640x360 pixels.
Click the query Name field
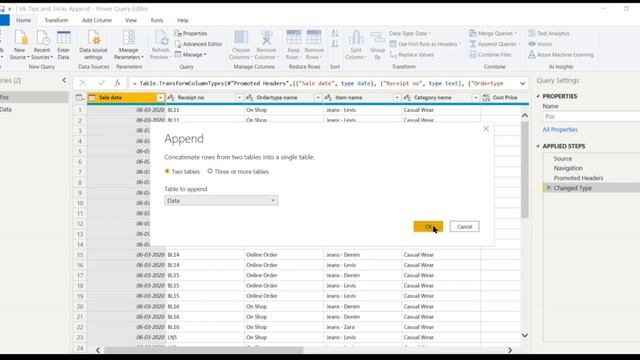point(591,116)
